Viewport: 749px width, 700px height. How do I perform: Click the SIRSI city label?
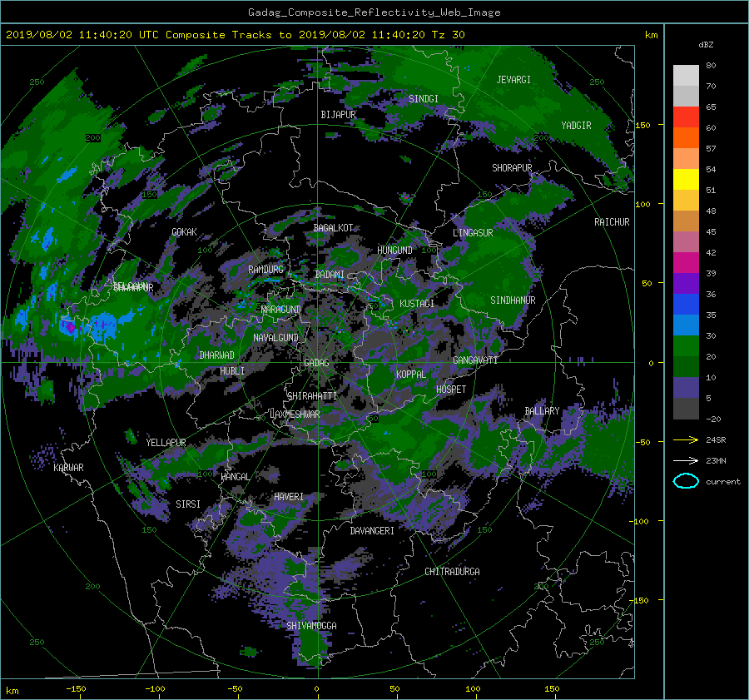point(188,504)
